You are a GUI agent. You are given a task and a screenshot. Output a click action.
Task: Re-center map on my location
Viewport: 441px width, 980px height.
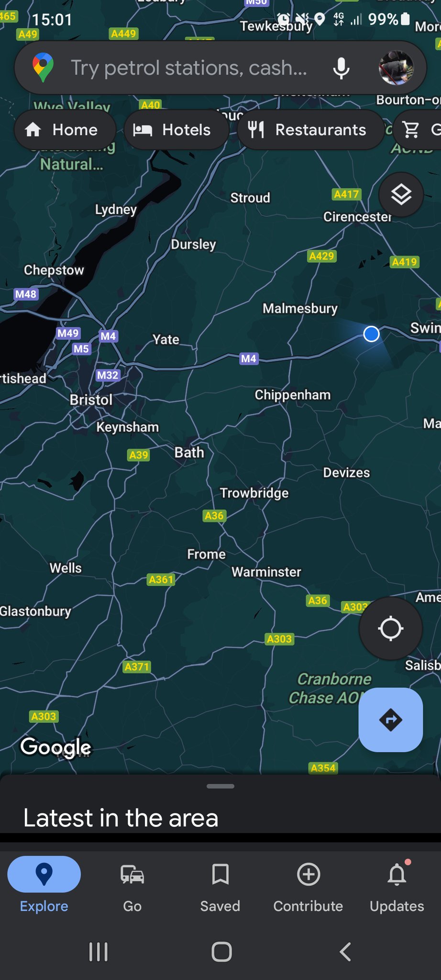pos(390,628)
